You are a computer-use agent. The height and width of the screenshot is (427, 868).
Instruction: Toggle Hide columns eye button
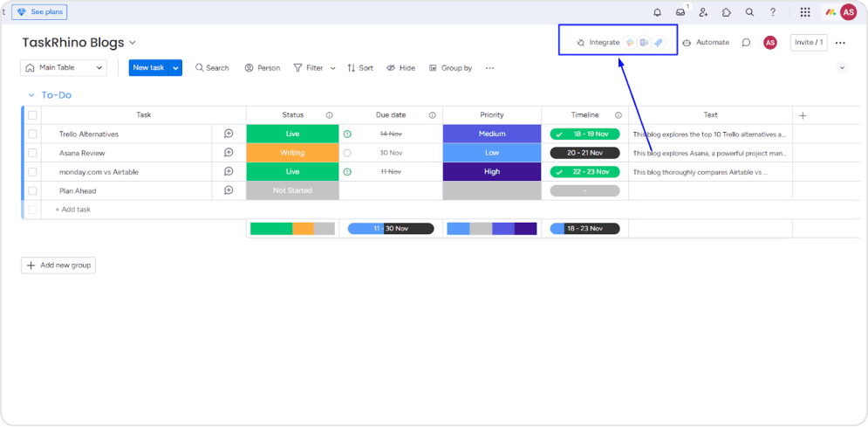tap(400, 68)
